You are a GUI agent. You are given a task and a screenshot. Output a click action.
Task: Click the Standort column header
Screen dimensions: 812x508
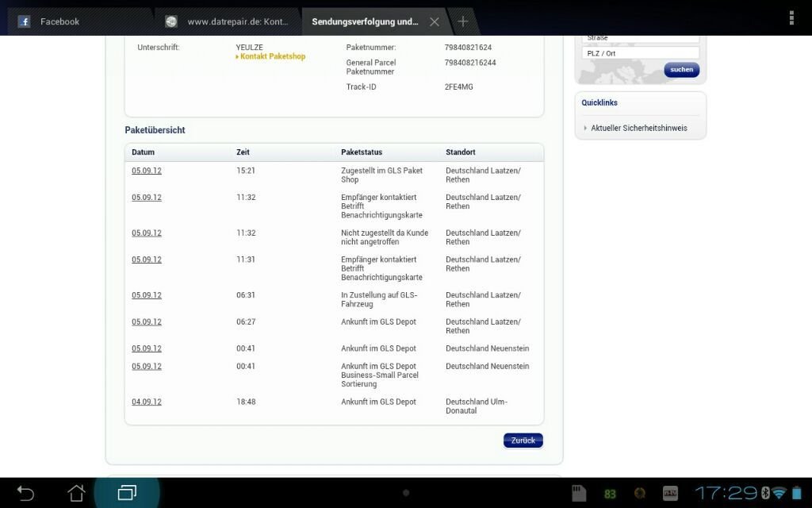pos(461,152)
